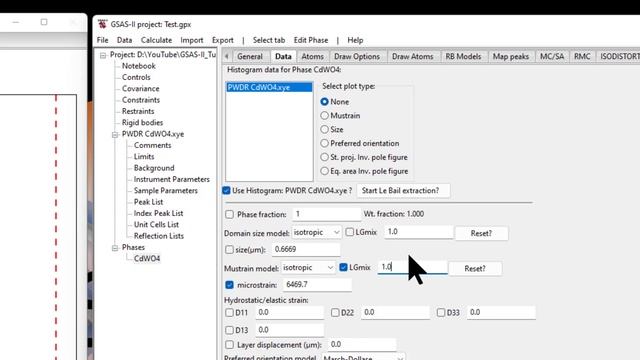Switch to the Map peaks tab
Viewport: 640px width, 360px height.
tap(511, 56)
